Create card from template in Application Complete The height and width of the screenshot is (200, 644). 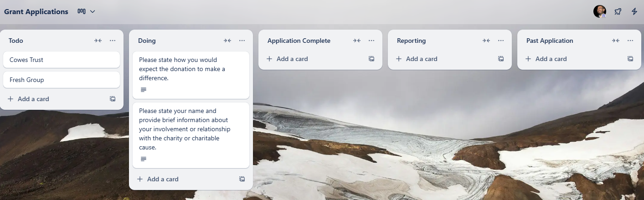pos(371,59)
